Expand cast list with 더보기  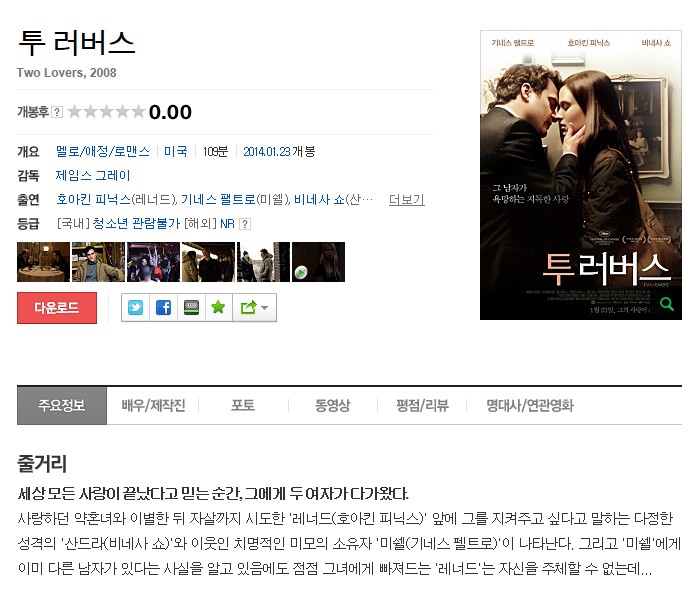[x=407, y=200]
